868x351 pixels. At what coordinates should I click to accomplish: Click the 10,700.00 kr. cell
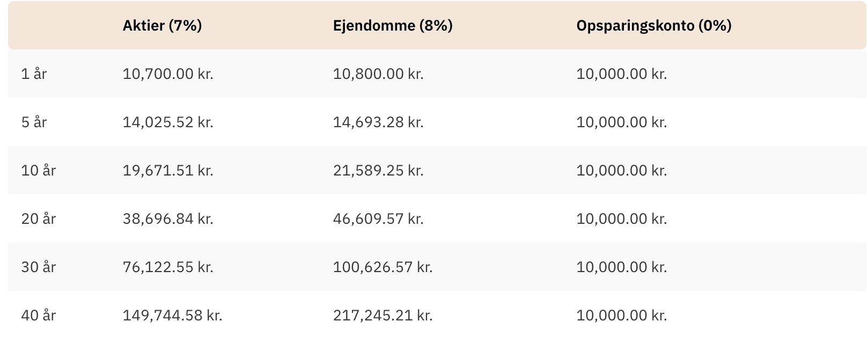168,74
